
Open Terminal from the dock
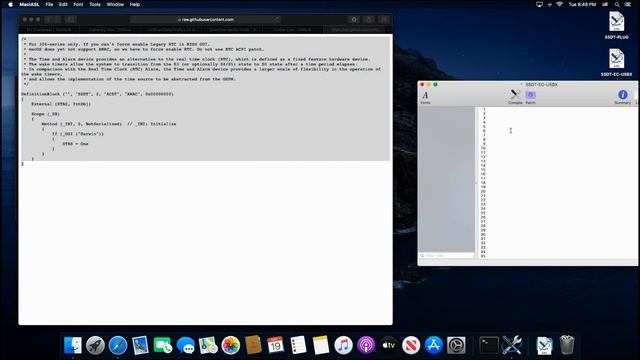click(x=489, y=345)
